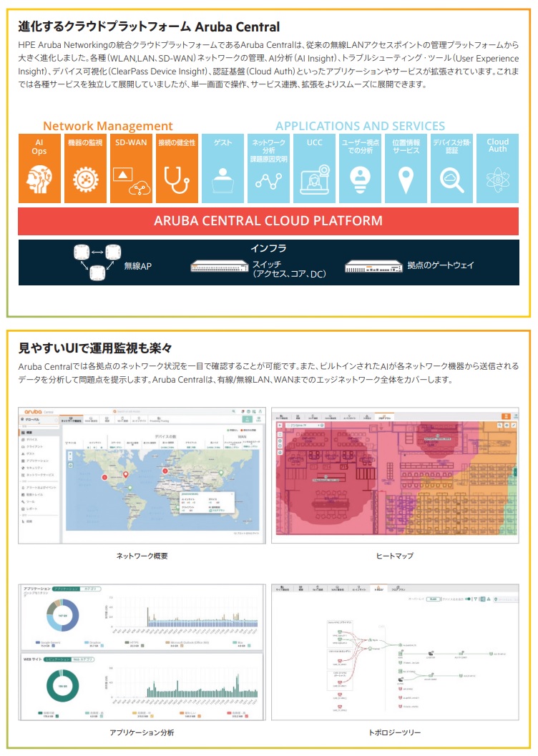Open the グローバル dropdown in overview screenshot
Image resolution: width=538 pixels, height=756 pixels.
tap(39, 419)
